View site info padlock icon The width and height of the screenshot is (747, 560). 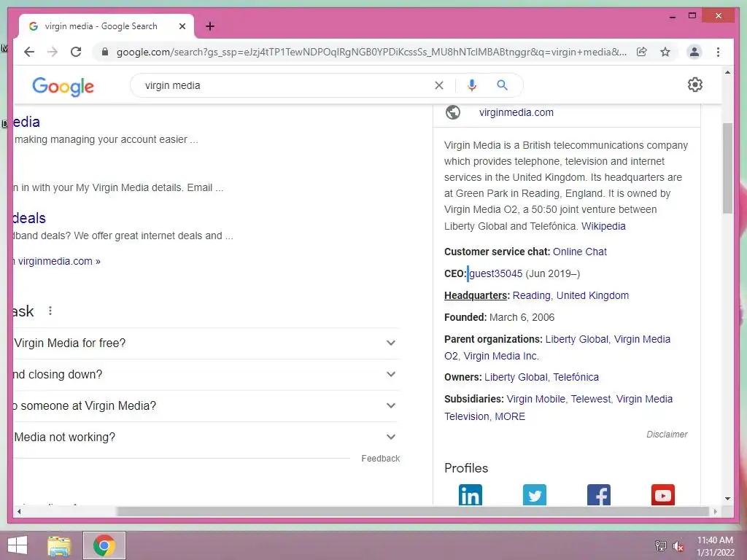pos(105,52)
